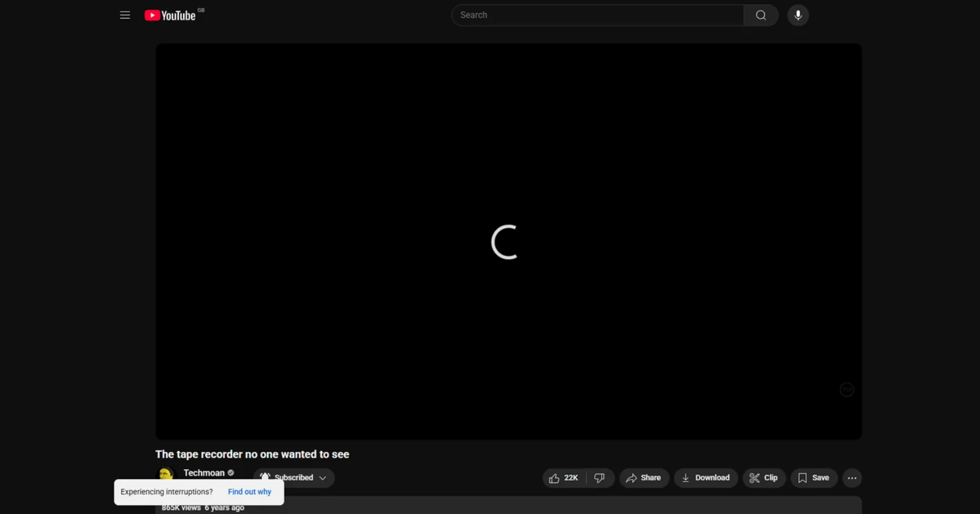
Task: Open the Techmoan channel name link
Action: coord(204,473)
